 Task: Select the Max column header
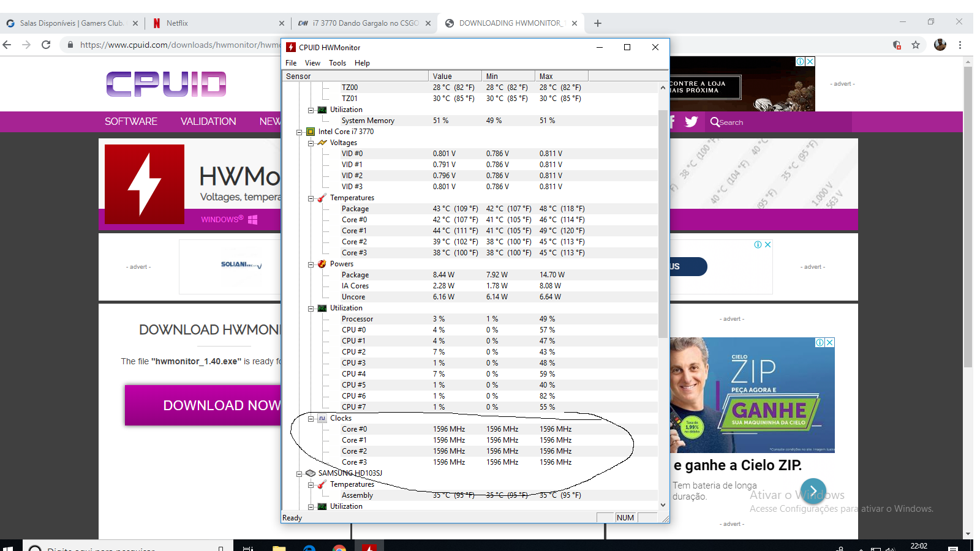pyautogui.click(x=562, y=76)
